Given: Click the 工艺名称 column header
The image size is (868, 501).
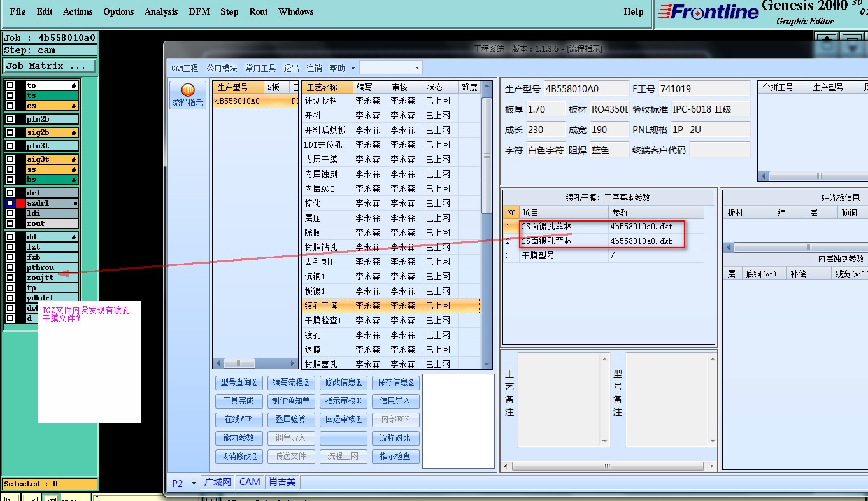Looking at the screenshot, I should 327,87.
